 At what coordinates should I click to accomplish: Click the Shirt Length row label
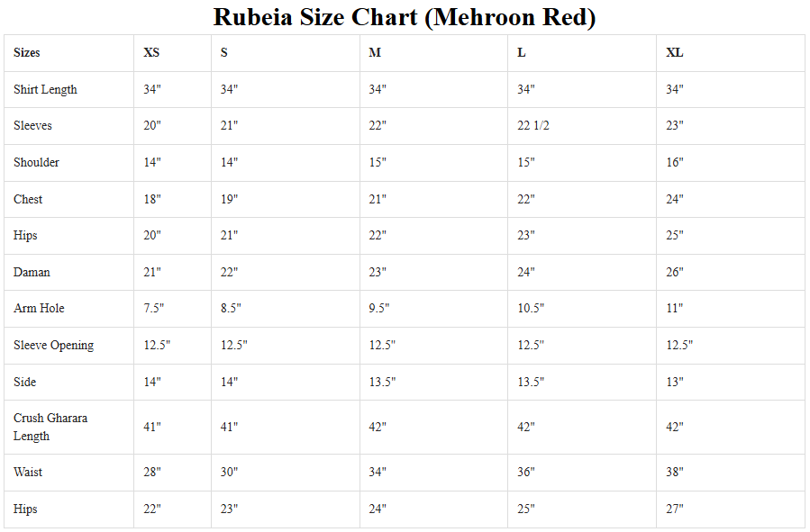[45, 90]
